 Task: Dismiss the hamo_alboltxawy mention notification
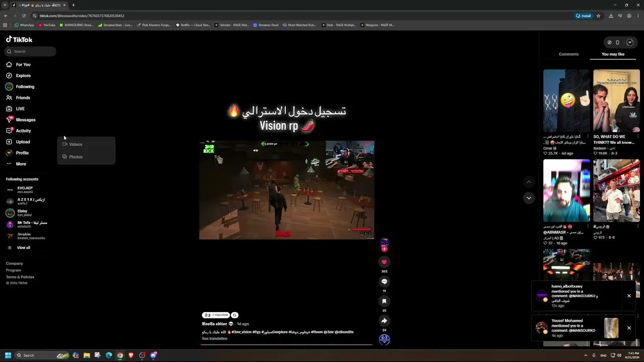629,296
